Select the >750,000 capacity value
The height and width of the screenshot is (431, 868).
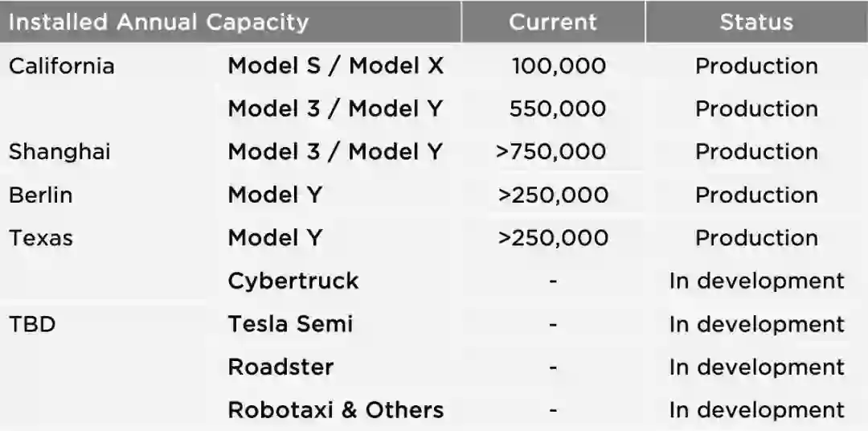[x=552, y=152]
